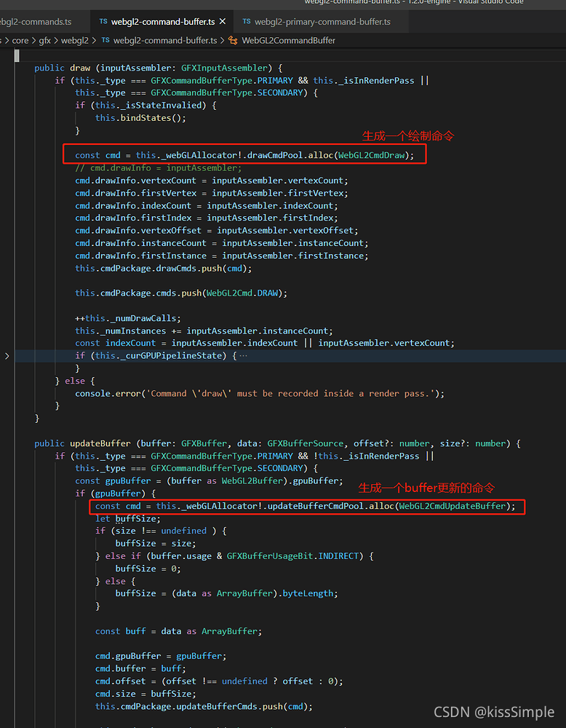Screen dimensions: 566x728
Task: Open the partially visible ebgl2-commands.ts tab
Action: (x=36, y=21)
